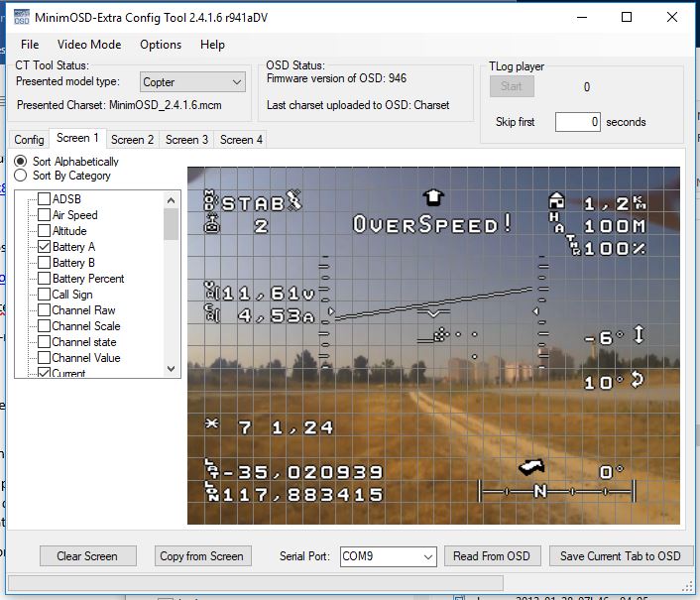Screen dimensions: 700x600
Task: Select Sort By Category option
Action: click(x=21, y=176)
